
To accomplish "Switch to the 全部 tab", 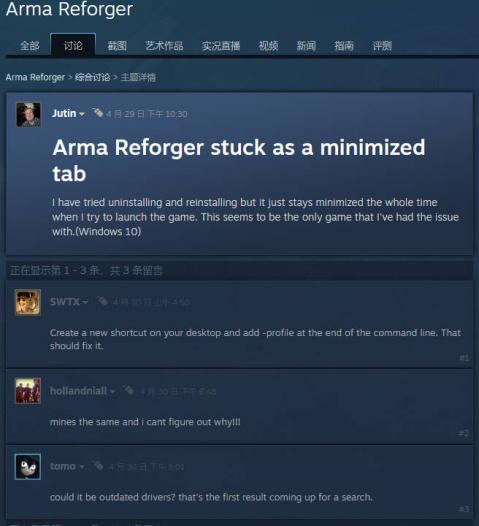I will (x=30, y=45).
